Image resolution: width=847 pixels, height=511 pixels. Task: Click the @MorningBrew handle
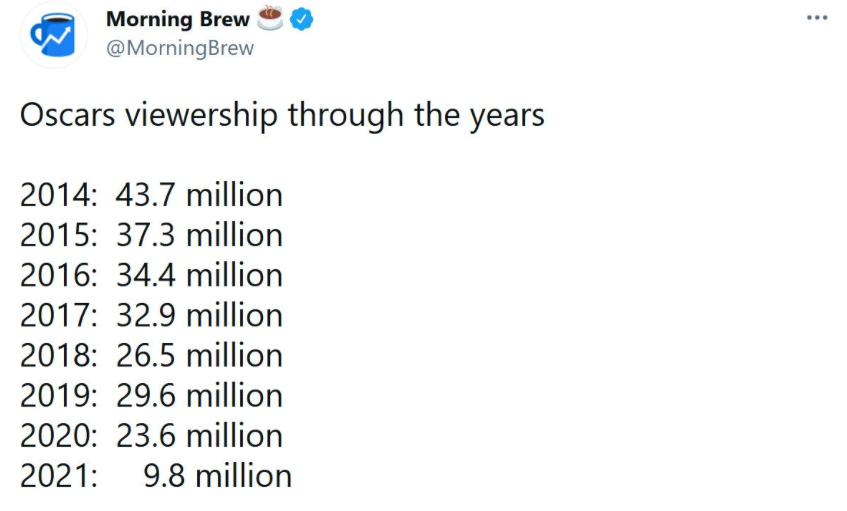179,48
